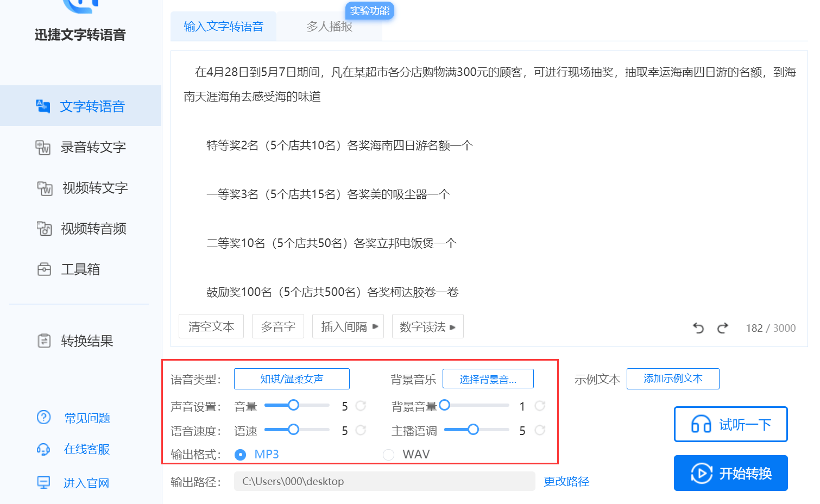Click the 文字转语音 sidebar icon
This screenshot has height=504, width=820.
(x=43, y=106)
